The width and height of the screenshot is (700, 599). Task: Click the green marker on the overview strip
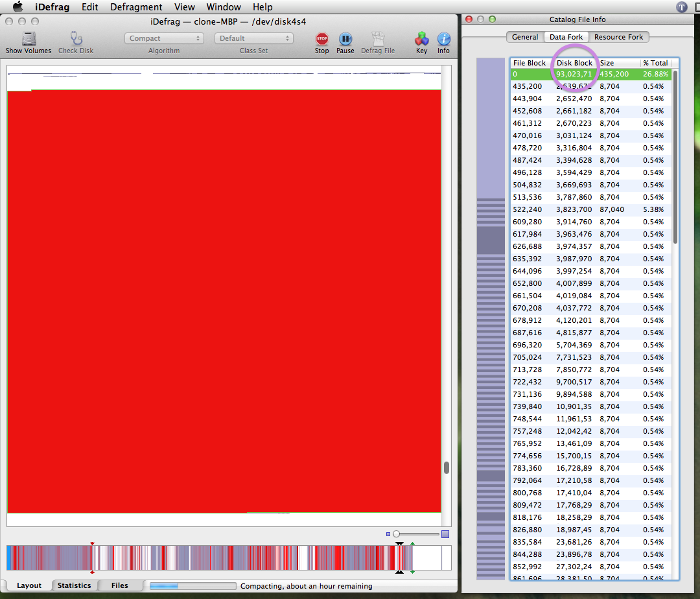(x=412, y=544)
